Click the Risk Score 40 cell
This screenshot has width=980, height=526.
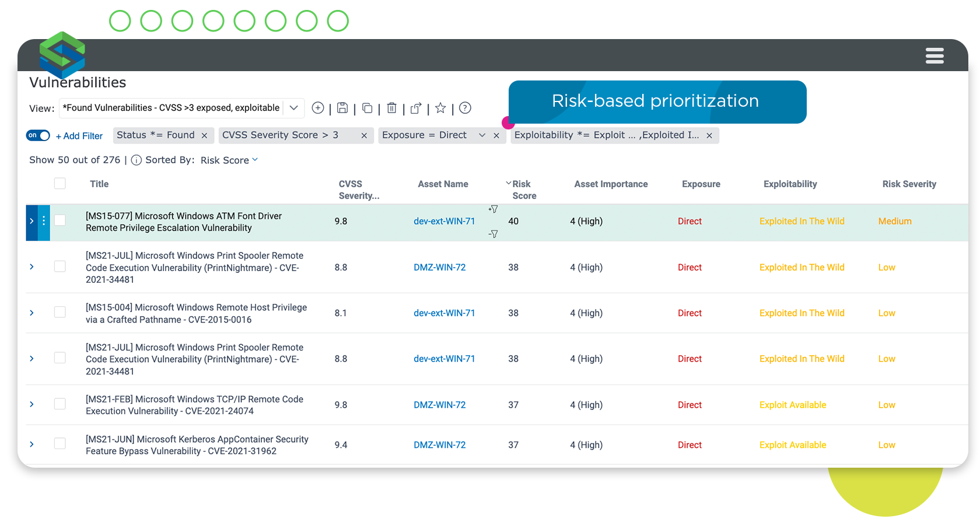coord(513,222)
